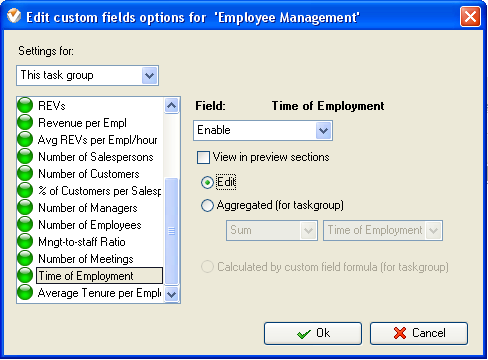Click green icon next to Revenue per Empl
Viewport: 488px width, 360px height.
(x=25, y=122)
